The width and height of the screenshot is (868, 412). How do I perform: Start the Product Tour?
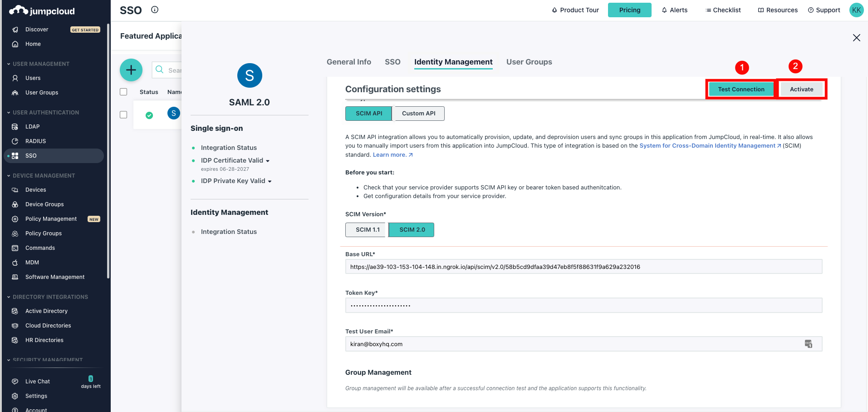[x=575, y=10]
